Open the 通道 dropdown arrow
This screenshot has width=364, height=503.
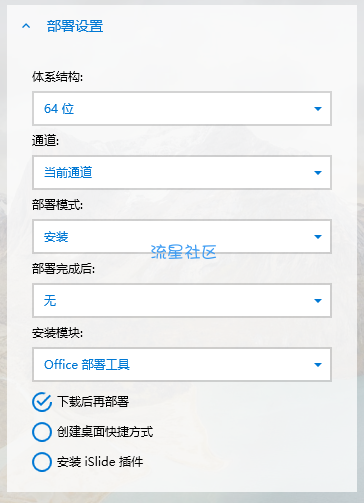(318, 173)
